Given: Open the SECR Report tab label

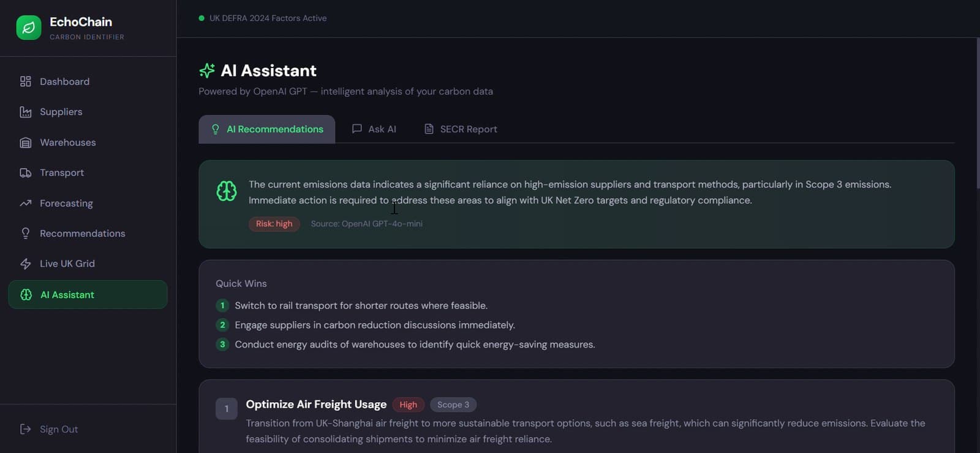Looking at the screenshot, I should click(469, 129).
